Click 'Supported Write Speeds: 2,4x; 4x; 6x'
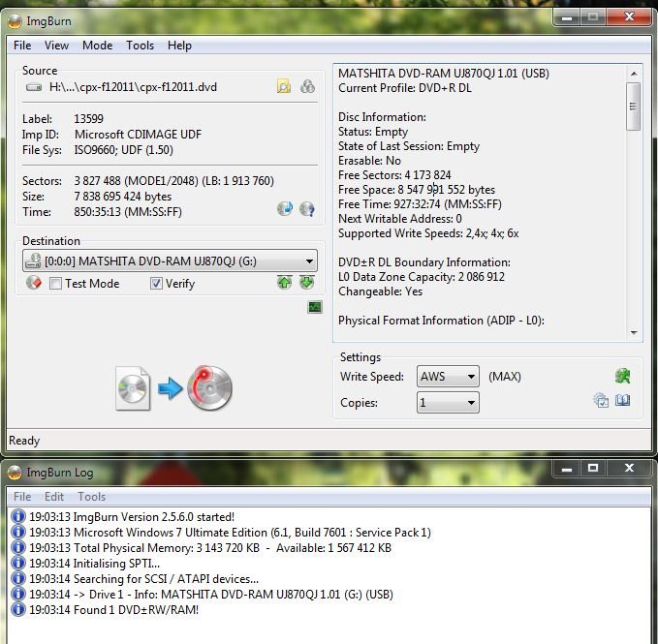 click(428, 233)
